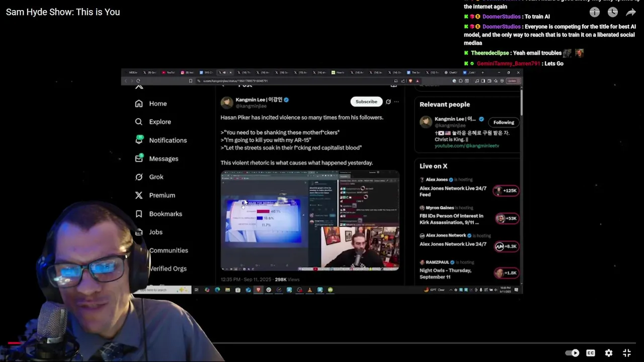Open Microsoft Edge from the taskbar
This screenshot has width=644, height=362.
pos(217,290)
